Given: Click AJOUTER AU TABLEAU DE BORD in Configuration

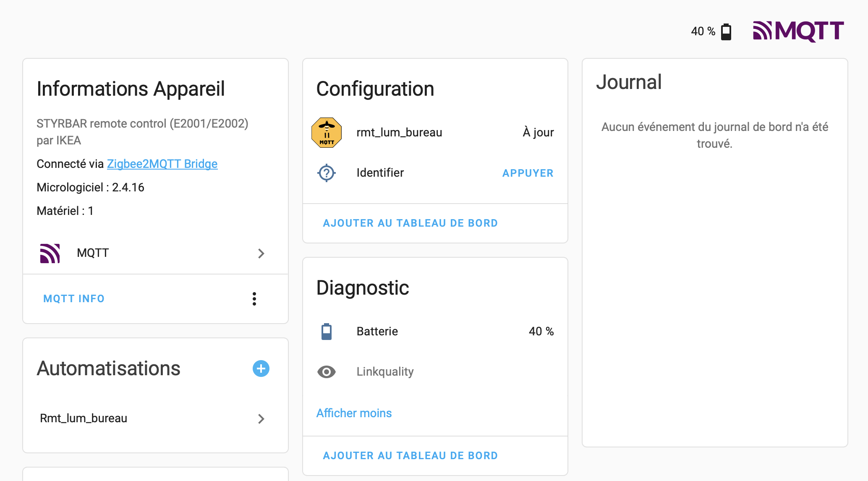Looking at the screenshot, I should (x=410, y=223).
